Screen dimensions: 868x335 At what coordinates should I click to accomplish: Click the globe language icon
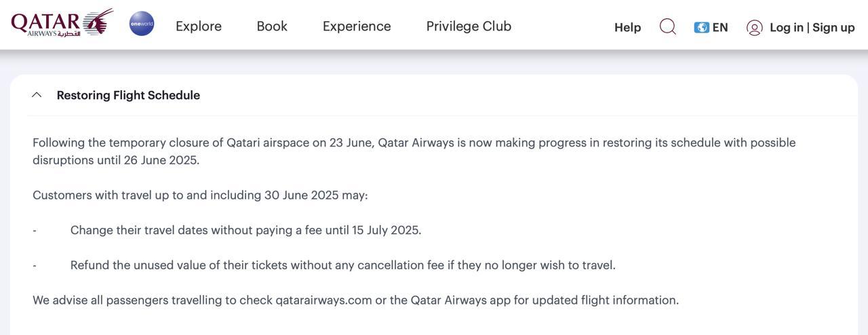(701, 27)
